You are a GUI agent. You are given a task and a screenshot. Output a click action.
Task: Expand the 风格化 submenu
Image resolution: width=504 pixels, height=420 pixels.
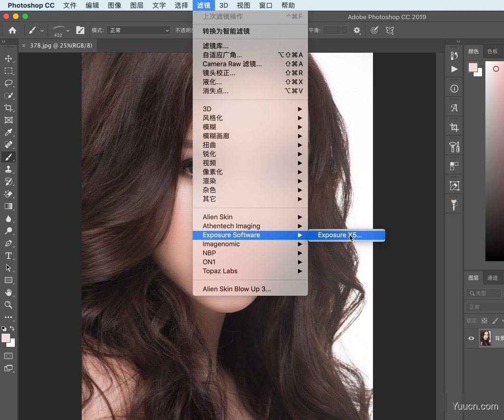(250, 118)
